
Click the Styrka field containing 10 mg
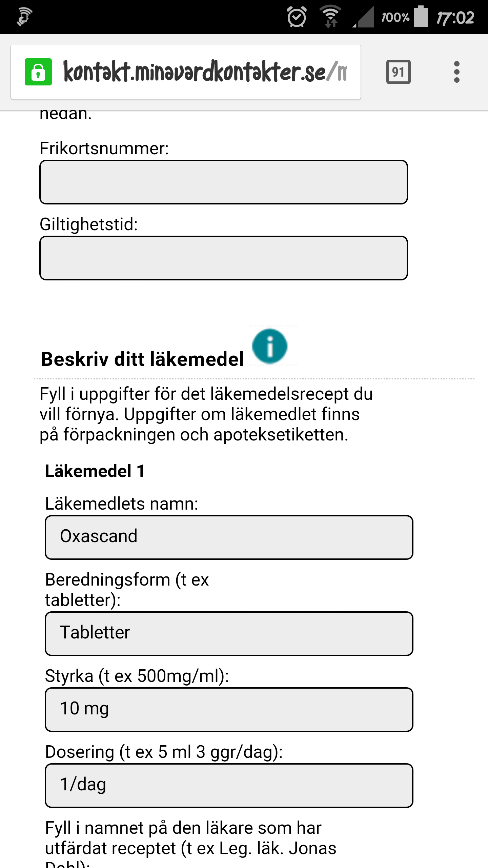click(229, 710)
